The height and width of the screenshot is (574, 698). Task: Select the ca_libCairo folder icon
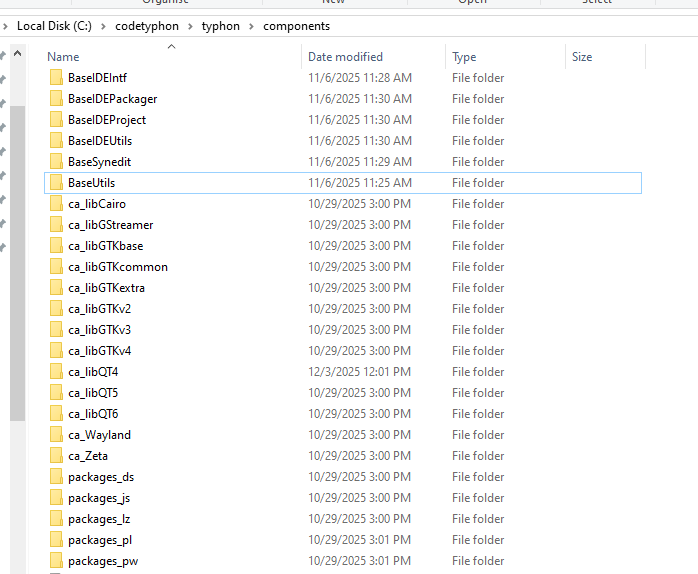tap(56, 204)
